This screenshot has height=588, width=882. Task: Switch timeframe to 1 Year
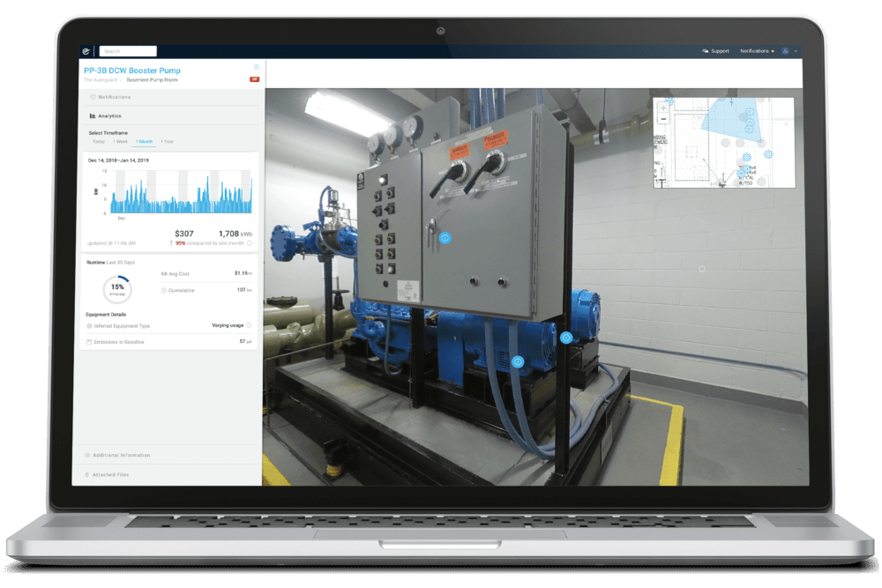tap(167, 141)
